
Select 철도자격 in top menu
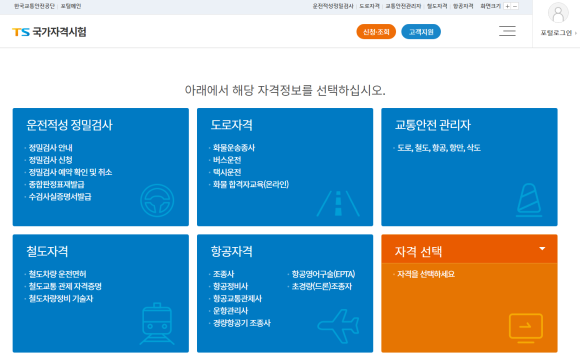pos(437,6)
